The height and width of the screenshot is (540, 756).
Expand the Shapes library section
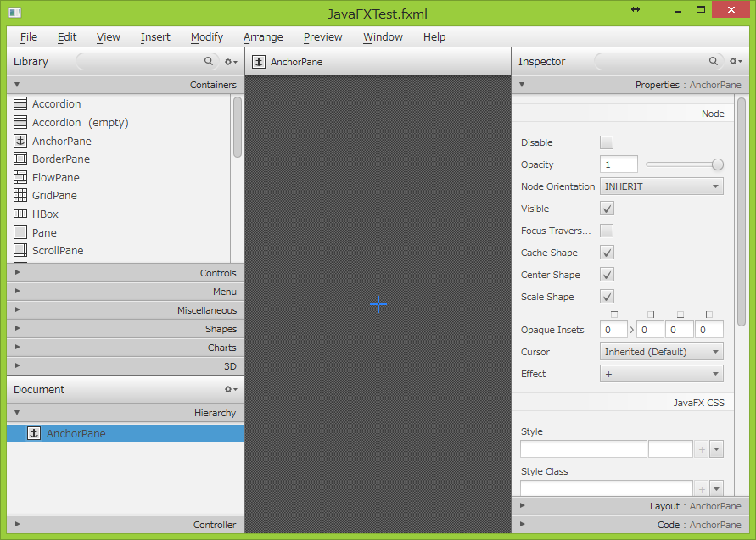point(126,329)
